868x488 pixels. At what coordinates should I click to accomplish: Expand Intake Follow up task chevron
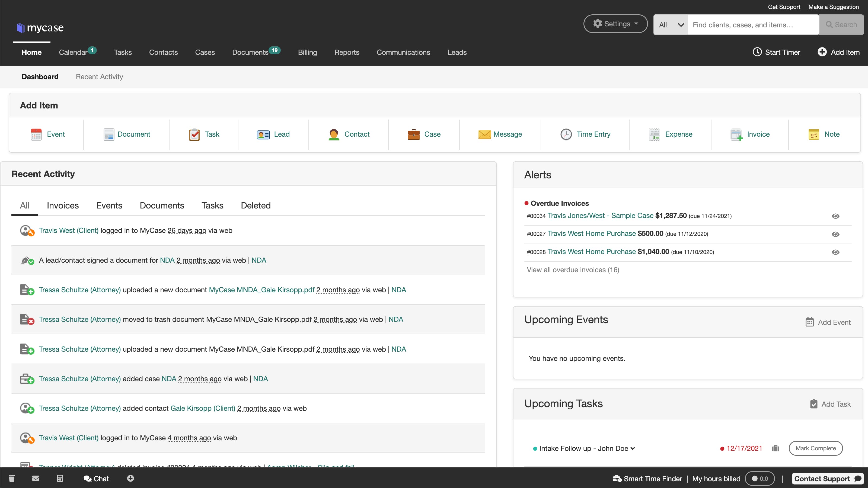pyautogui.click(x=633, y=448)
